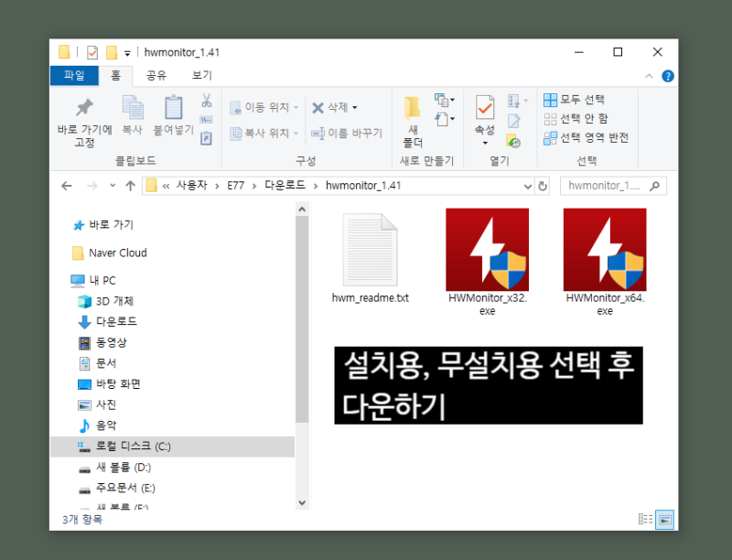Select 내 PC in navigation pane
The height and width of the screenshot is (560, 732).
pos(93,281)
